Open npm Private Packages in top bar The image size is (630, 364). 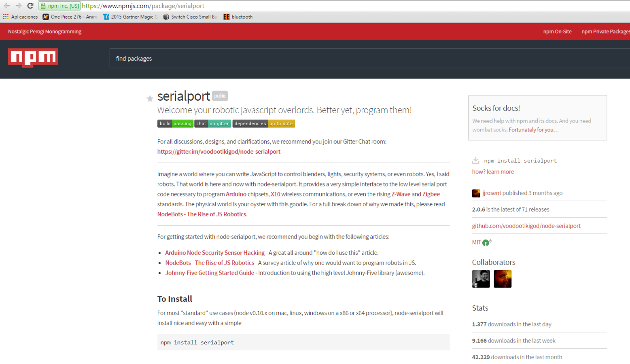tap(606, 32)
